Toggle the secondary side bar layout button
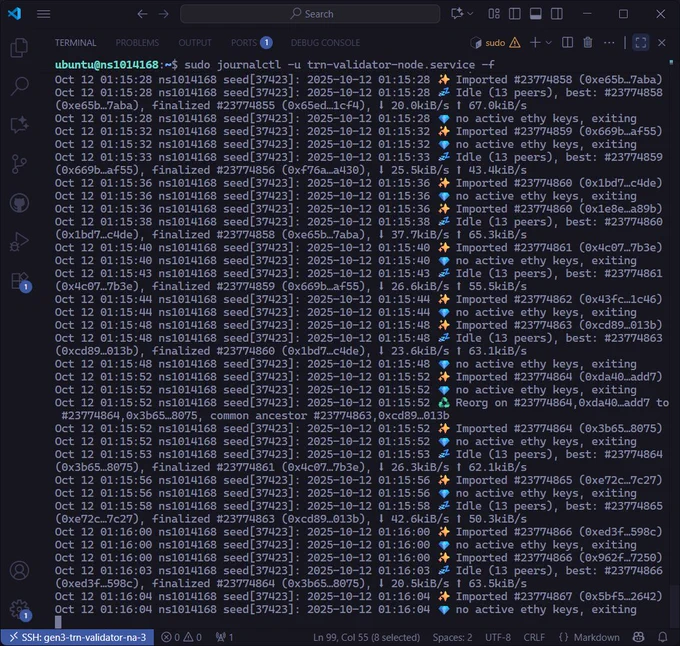The height and width of the screenshot is (646, 680). (557, 14)
